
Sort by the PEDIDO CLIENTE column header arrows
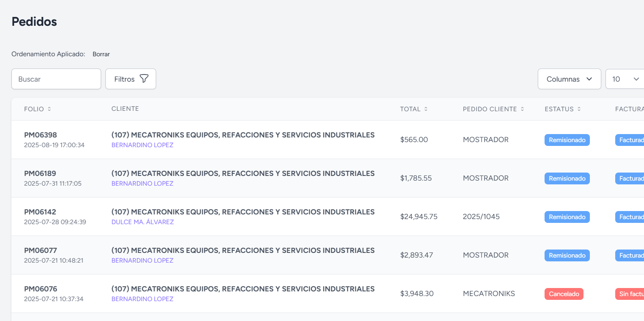[522, 109]
